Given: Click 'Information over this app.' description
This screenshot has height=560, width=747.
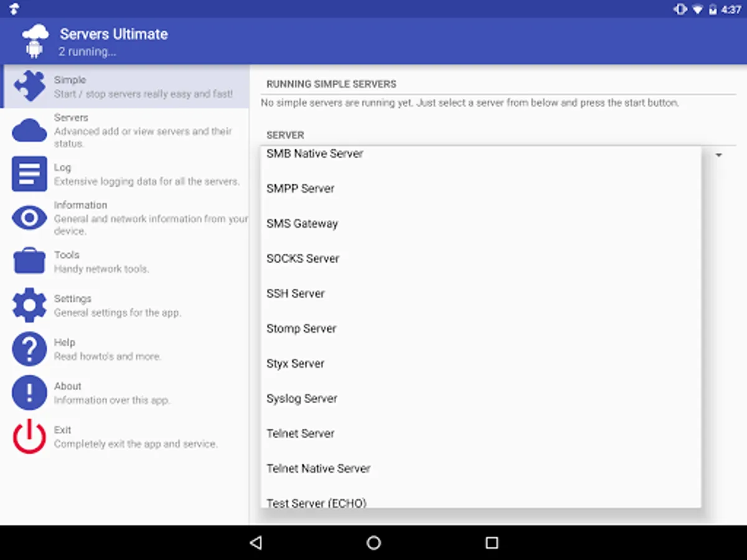Looking at the screenshot, I should tap(112, 399).
